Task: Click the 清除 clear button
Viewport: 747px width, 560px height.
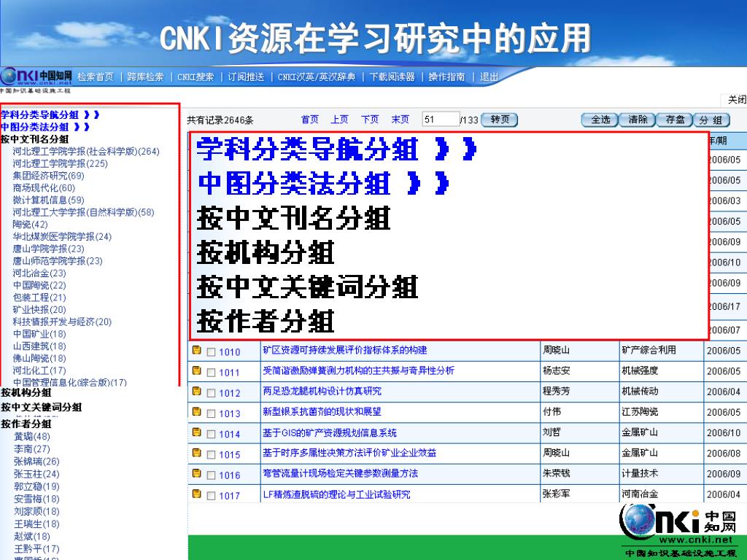Action: pyautogui.click(x=638, y=120)
